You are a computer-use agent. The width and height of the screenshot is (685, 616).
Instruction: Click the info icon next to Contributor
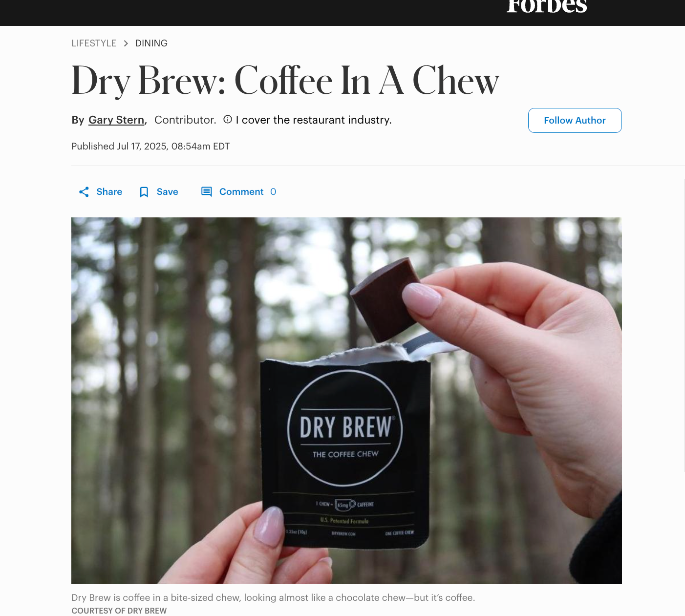[228, 119]
